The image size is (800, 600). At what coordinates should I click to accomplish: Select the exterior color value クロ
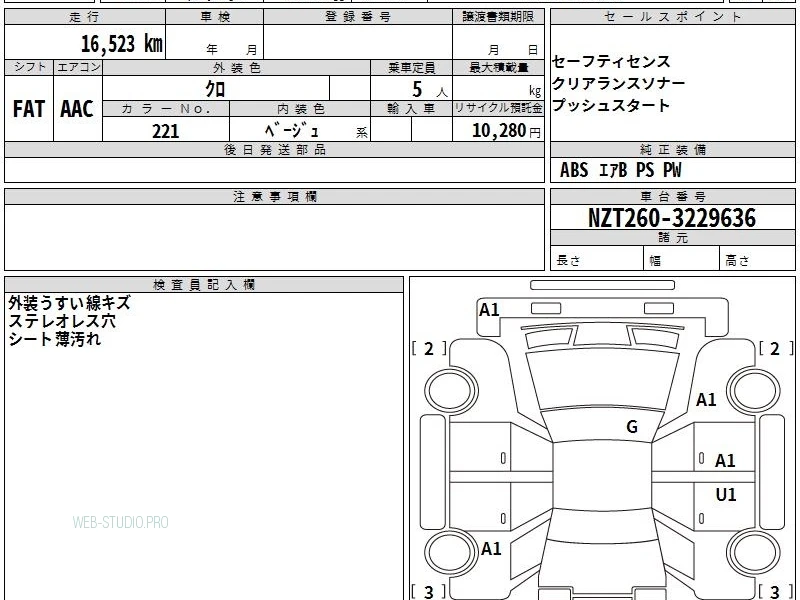215,89
